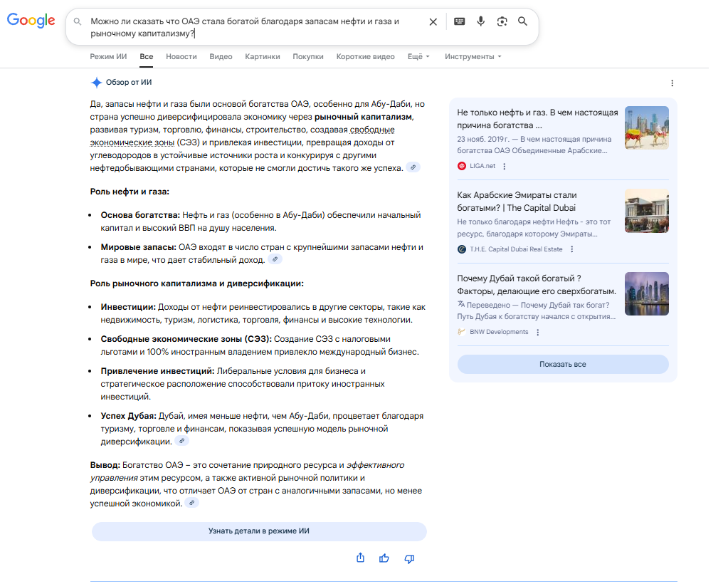This screenshot has height=584, width=728.
Task: Open 'Не только нефть и газ' article
Action: (537, 119)
